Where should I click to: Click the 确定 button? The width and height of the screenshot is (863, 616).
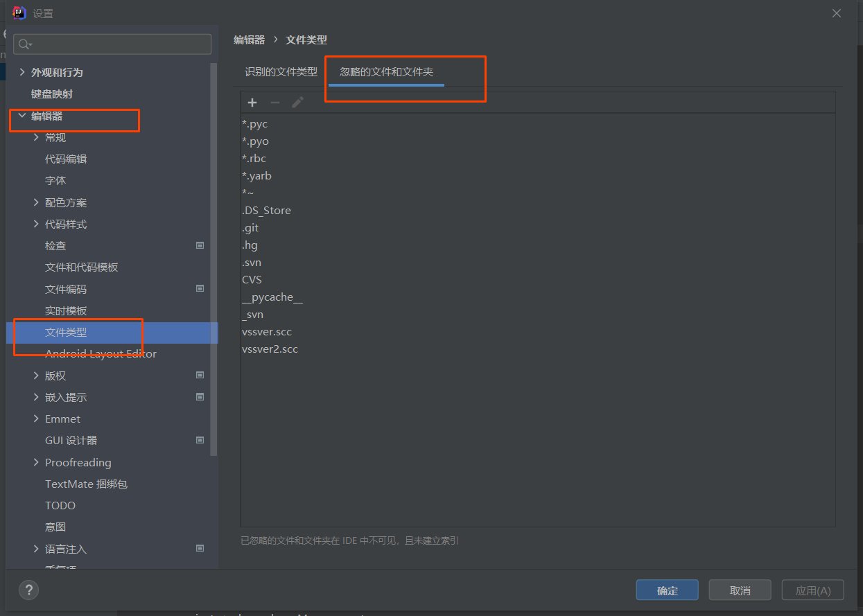click(668, 590)
